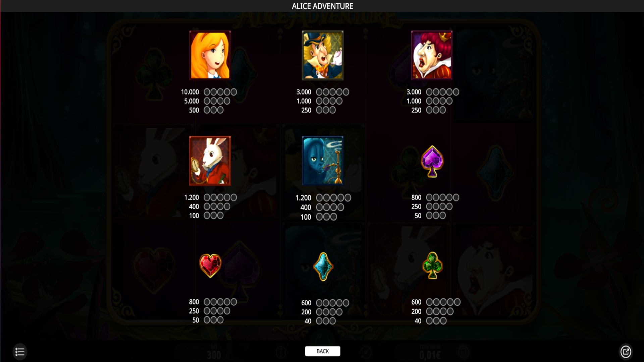Select the White Rabbit symbol
Viewport: 644px width, 362px height.
210,161
